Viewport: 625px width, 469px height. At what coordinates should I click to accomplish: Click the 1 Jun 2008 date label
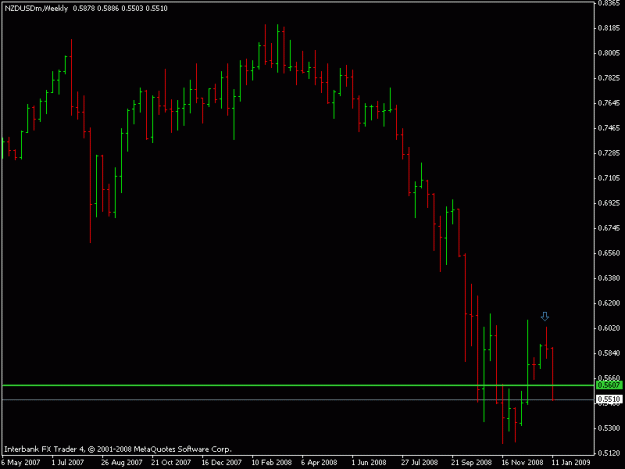[x=369, y=462]
